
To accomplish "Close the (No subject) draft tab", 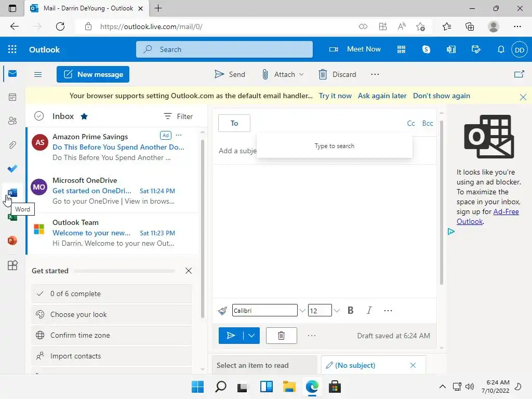I will [413, 365].
